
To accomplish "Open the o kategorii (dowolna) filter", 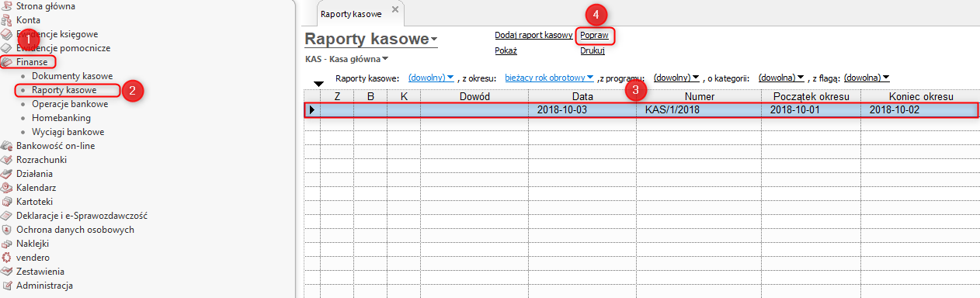I will (781, 78).
